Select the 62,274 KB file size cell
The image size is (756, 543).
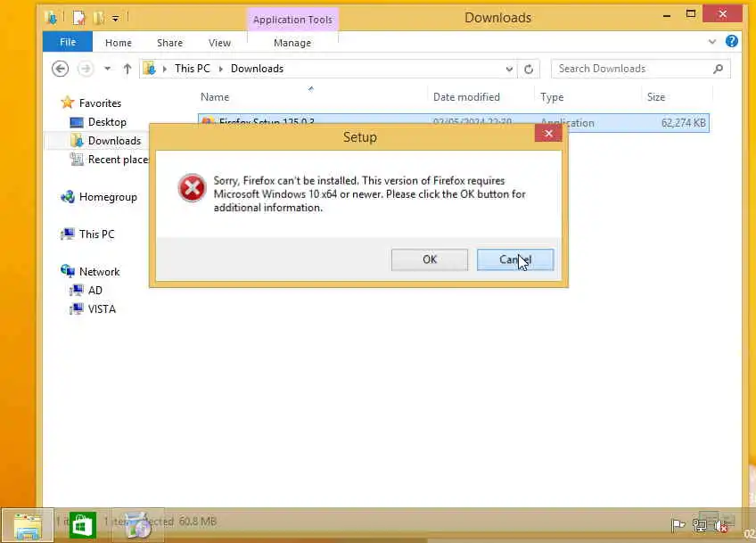tap(683, 123)
